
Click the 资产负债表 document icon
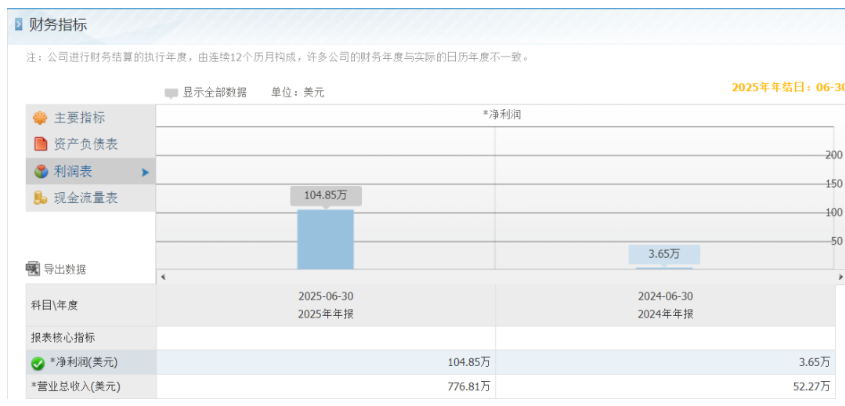click(x=40, y=144)
